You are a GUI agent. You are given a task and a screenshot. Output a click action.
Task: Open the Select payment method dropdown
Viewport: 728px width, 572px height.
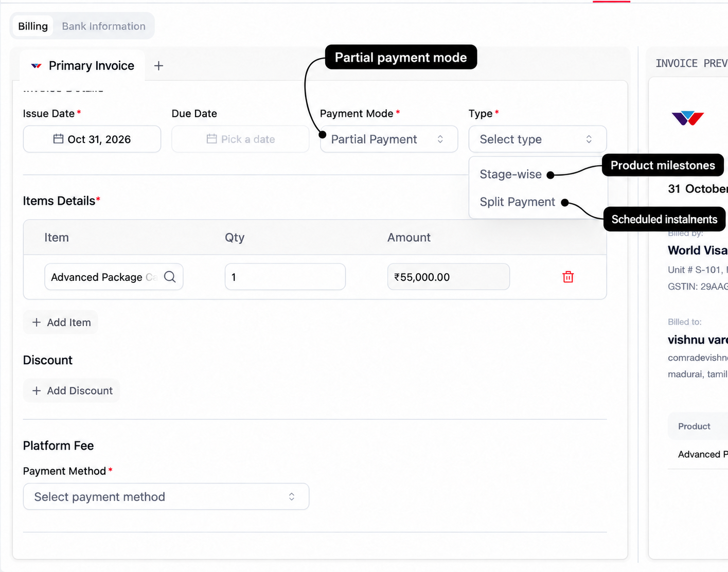(x=166, y=496)
